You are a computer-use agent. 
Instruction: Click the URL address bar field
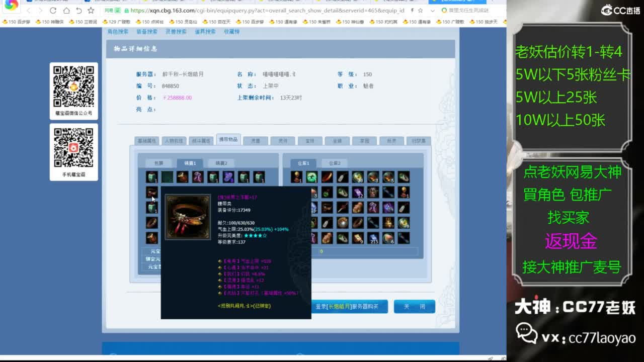(x=267, y=11)
